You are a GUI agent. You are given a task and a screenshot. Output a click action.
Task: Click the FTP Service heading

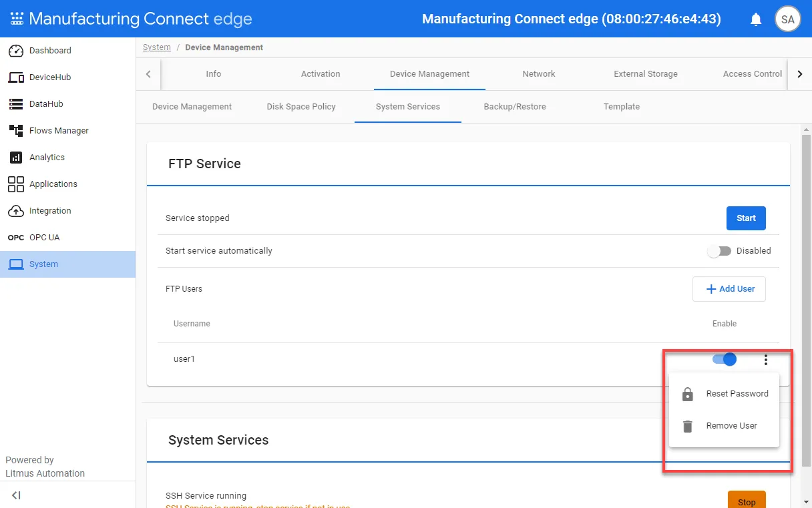pos(204,164)
